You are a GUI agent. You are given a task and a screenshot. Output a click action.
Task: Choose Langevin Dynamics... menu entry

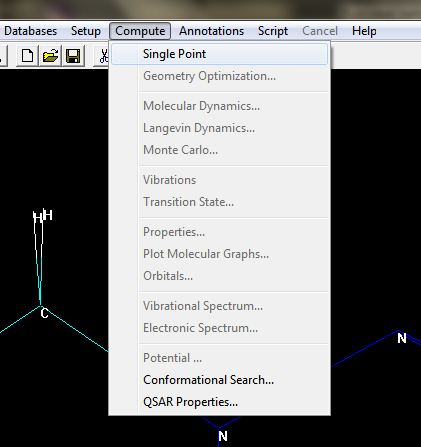coord(220,128)
